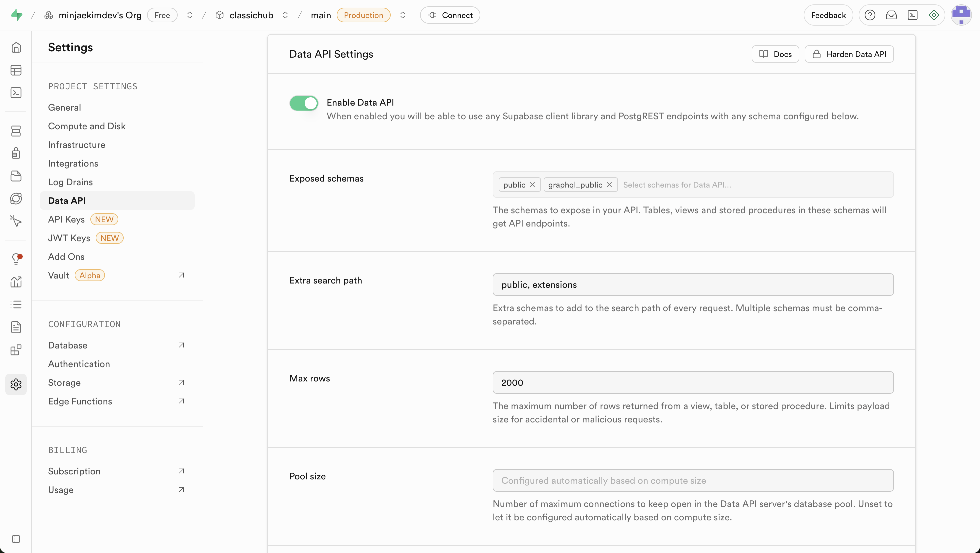Remove the public schema tag
Viewport: 980px width, 553px height.
(532, 185)
